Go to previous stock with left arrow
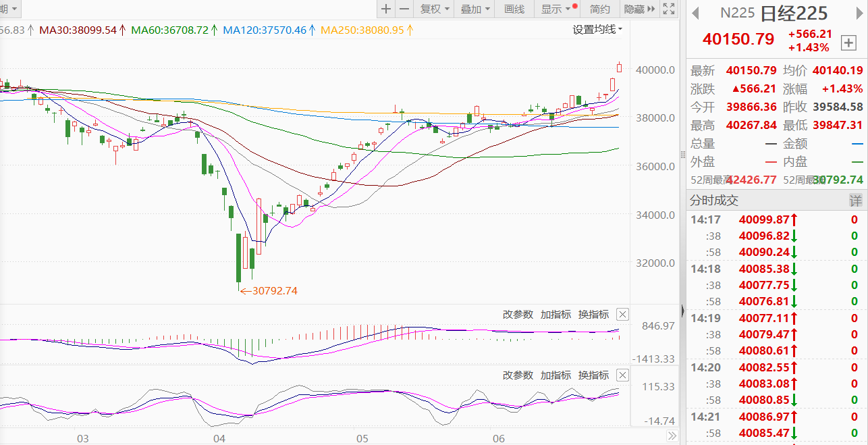Screen dimensions: 868x445 (x=695, y=13)
